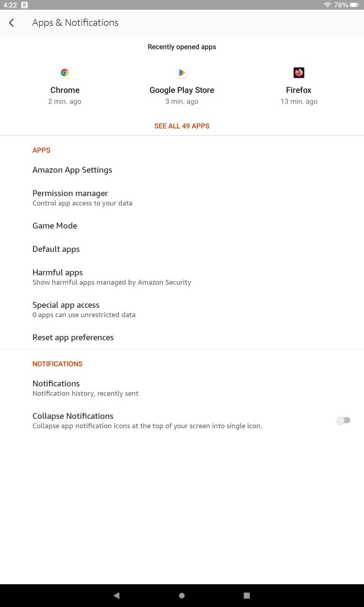The image size is (364, 607).
Task: Enable the Collapse Notifications switch
Action: [x=343, y=420]
